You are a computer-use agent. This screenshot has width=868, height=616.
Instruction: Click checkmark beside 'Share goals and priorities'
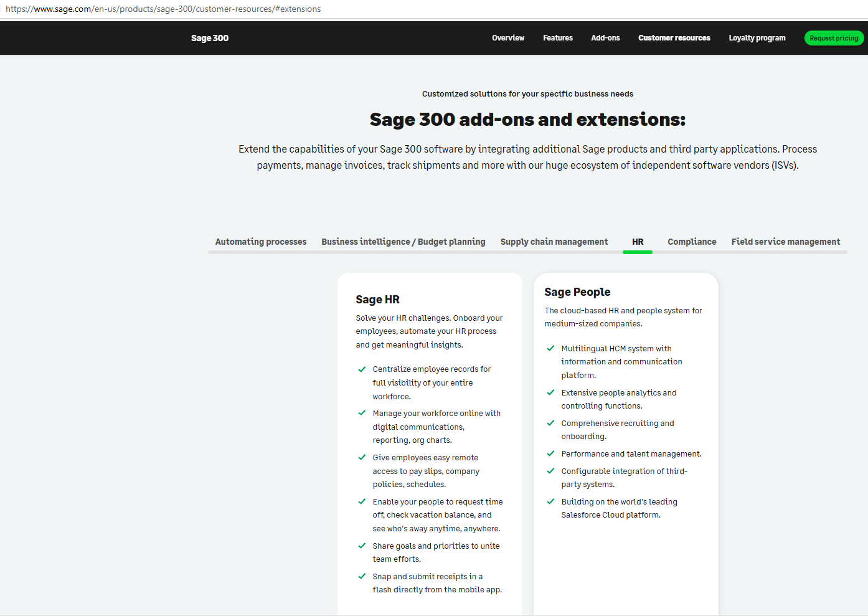point(362,546)
